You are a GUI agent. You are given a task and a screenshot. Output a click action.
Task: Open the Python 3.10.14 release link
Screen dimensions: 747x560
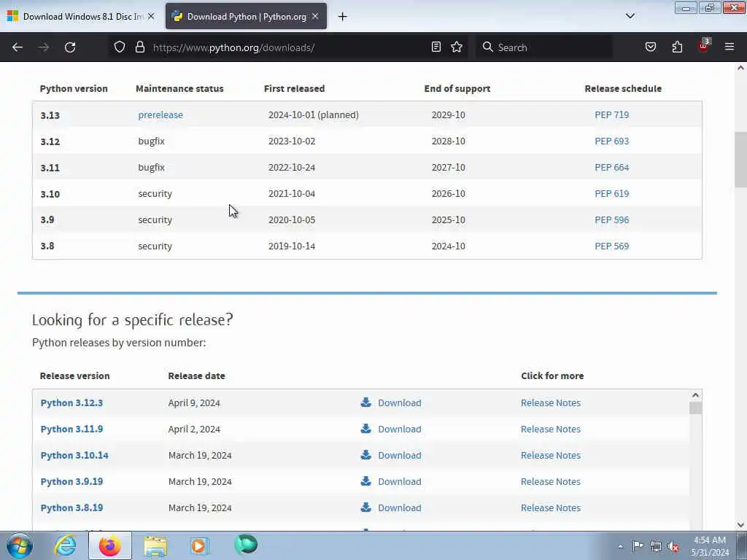(x=74, y=455)
